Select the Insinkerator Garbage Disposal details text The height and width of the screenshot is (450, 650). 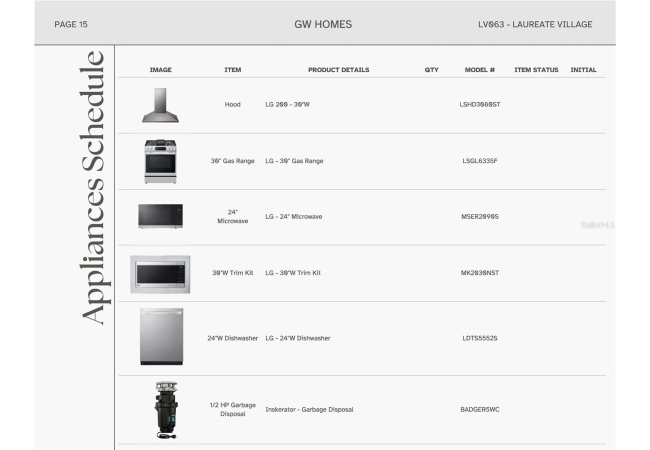coord(309,409)
